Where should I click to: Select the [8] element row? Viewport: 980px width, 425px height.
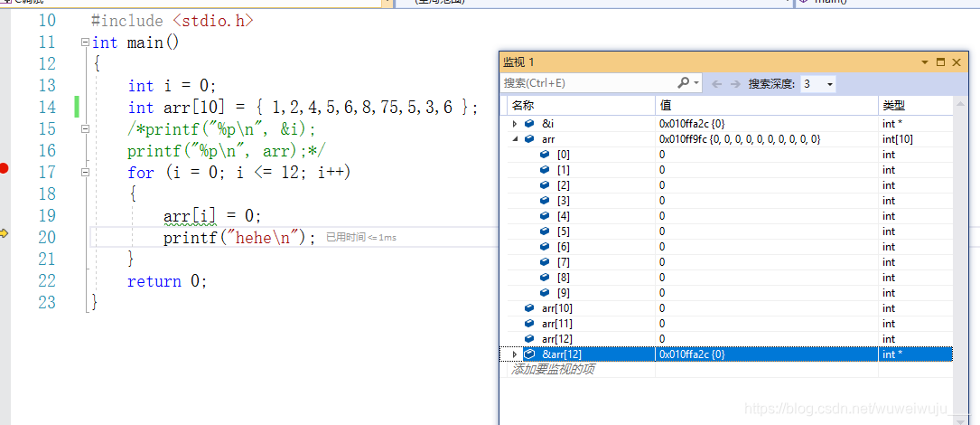click(727, 278)
